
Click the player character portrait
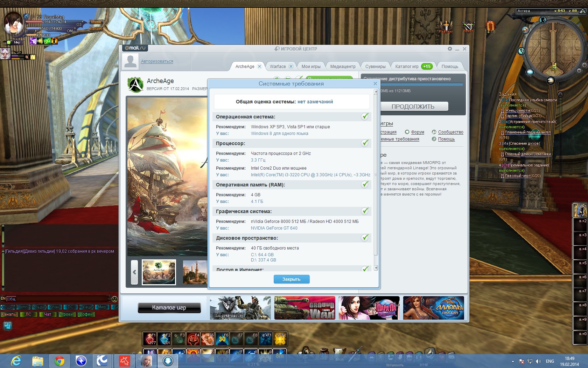tap(13, 24)
